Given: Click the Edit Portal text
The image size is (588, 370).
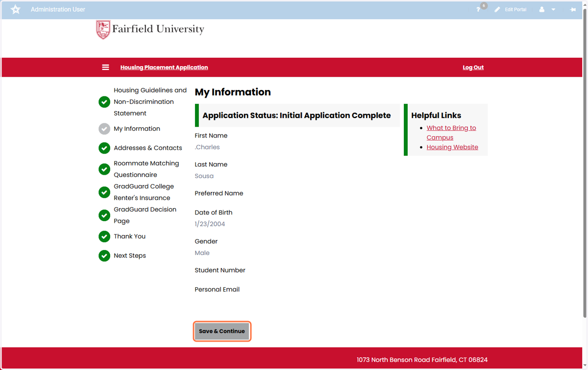Looking at the screenshot, I should click(515, 10).
